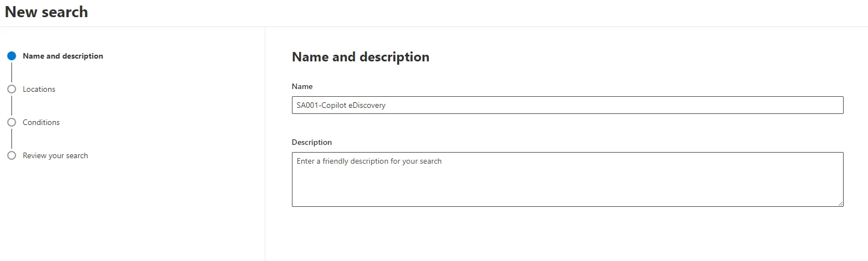
Task: Grab the Description box resize handle
Action: click(840, 203)
